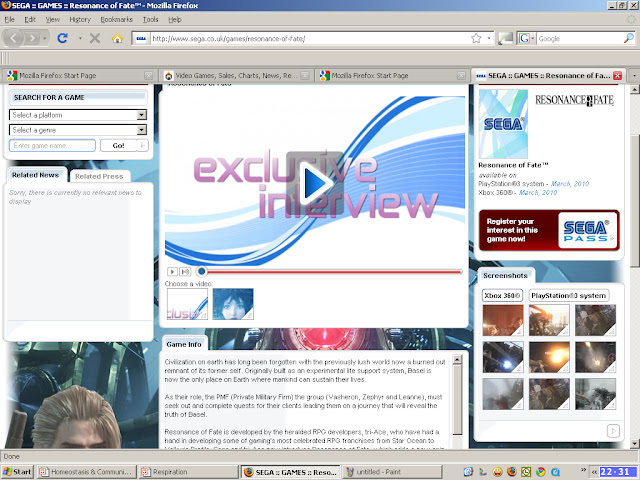Open the address bar history dropdown arrow
This screenshot has width=640, height=480.
tap(489, 38)
